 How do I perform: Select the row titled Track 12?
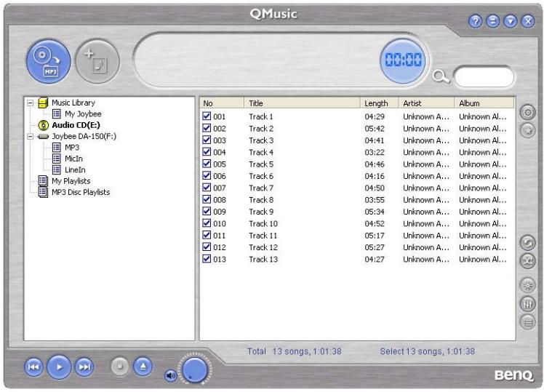pos(357,247)
